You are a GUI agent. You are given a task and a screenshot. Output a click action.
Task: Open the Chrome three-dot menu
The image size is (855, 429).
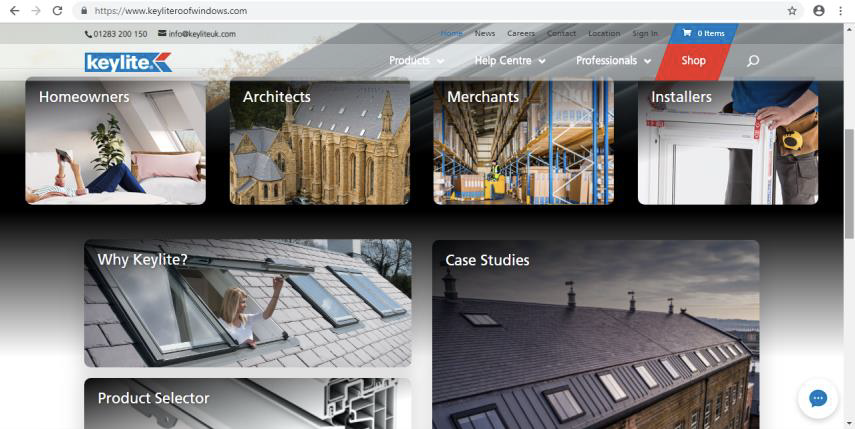(x=840, y=11)
